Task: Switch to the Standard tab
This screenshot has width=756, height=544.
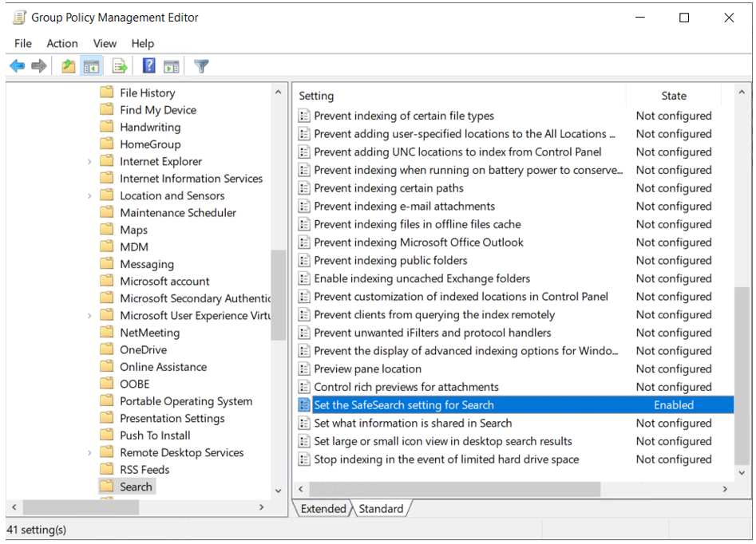Action: (382, 508)
